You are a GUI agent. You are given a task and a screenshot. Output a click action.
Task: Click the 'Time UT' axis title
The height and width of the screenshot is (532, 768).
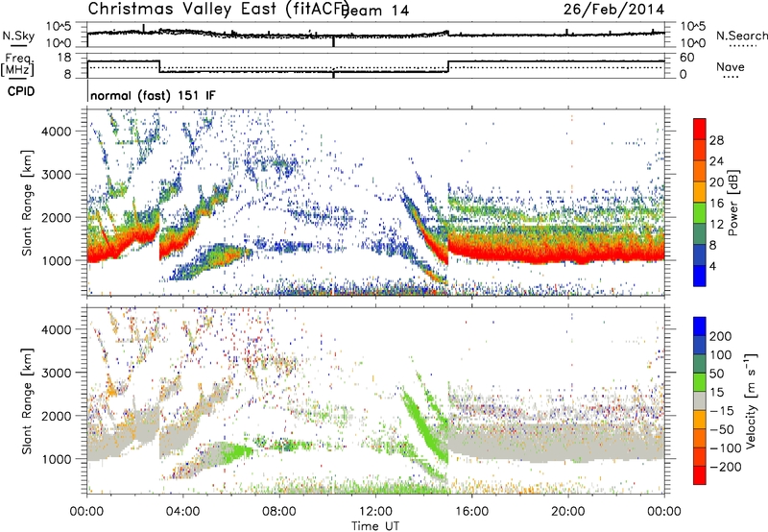coord(375,526)
